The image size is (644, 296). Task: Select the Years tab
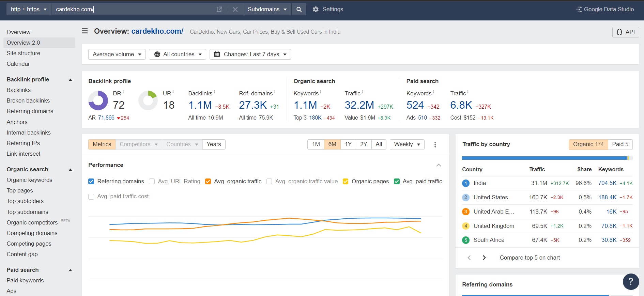[x=214, y=144]
